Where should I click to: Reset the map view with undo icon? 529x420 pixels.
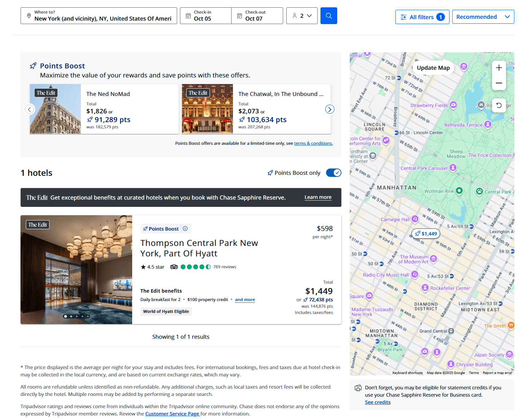click(499, 105)
